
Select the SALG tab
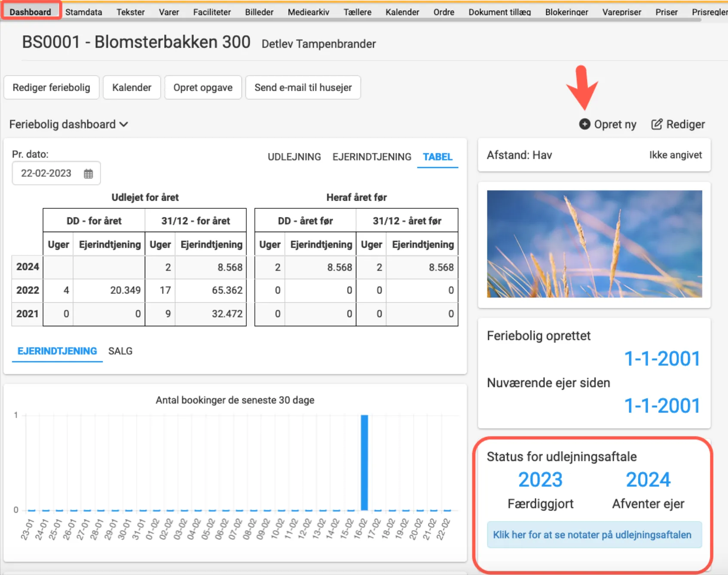[x=120, y=351]
